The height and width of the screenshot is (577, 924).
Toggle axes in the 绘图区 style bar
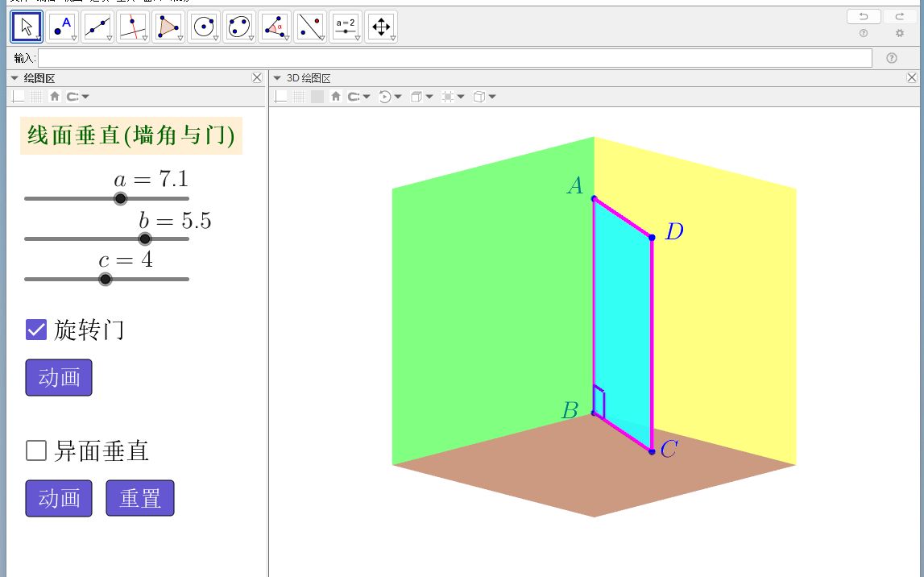(x=18, y=96)
